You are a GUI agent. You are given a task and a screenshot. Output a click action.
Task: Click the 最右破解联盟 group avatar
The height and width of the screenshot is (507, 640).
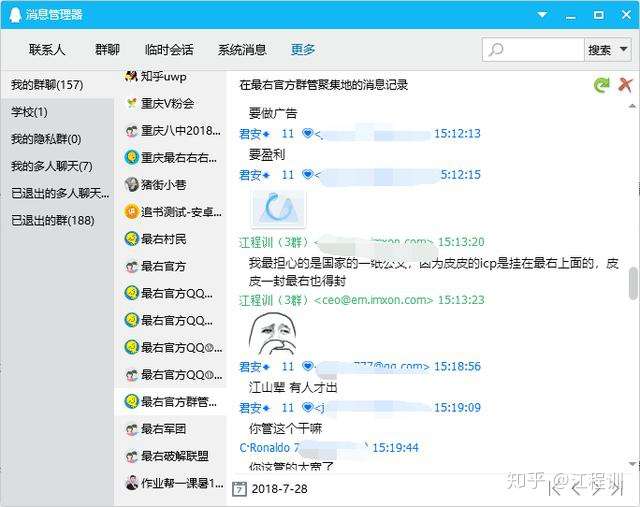[131, 456]
